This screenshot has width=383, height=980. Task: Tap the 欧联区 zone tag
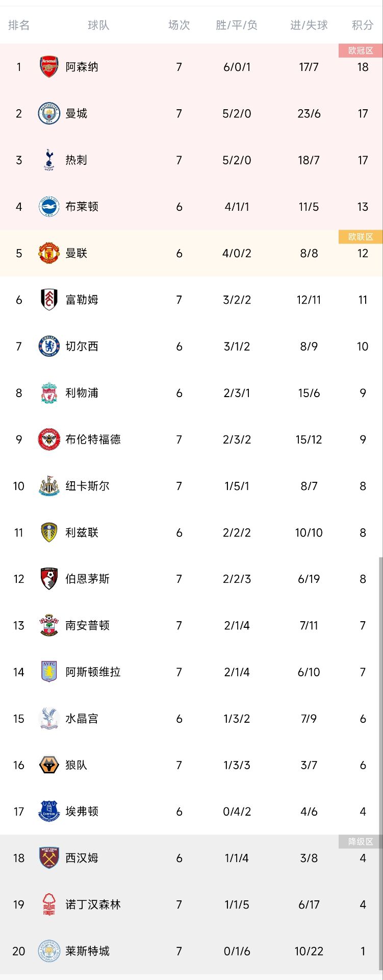click(361, 237)
